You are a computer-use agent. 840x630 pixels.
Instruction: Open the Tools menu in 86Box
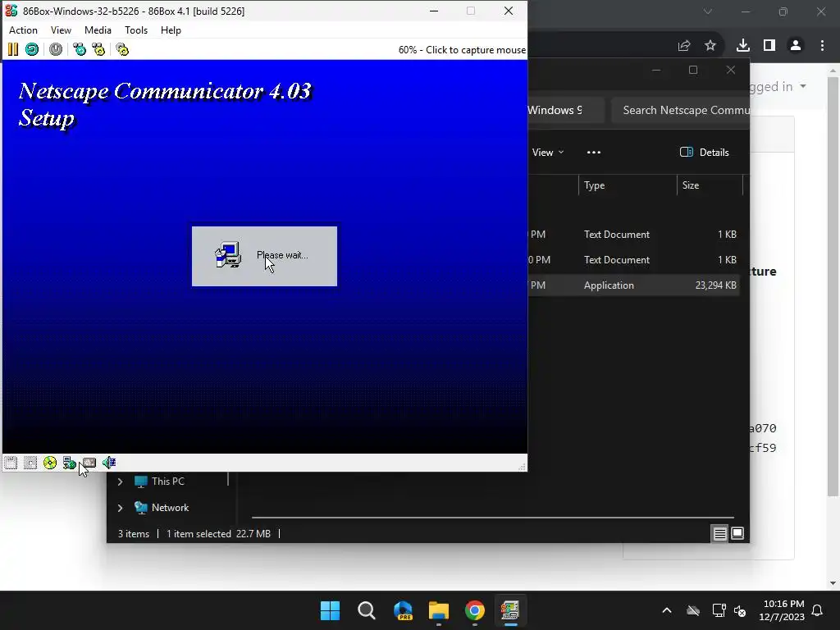click(136, 30)
